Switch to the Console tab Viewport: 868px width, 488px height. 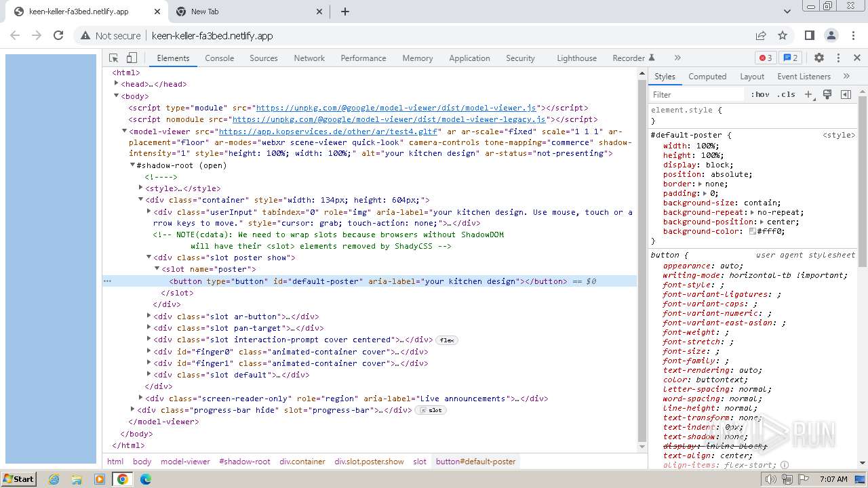point(220,58)
